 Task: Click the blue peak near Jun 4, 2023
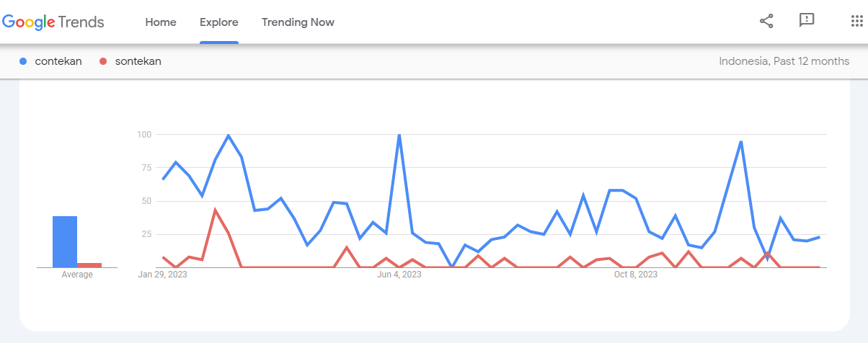399,136
